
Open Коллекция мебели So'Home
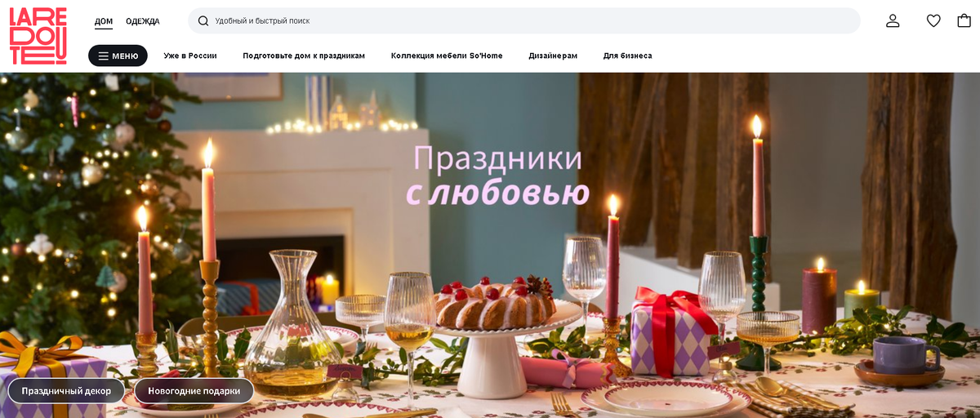click(447, 56)
